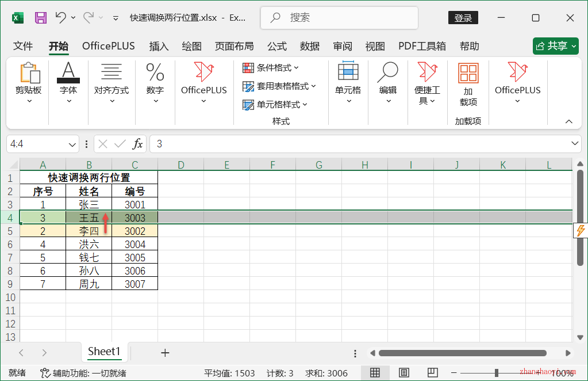Open 套用表格格式 table format menu
The height and width of the screenshot is (381, 588).
(279, 86)
